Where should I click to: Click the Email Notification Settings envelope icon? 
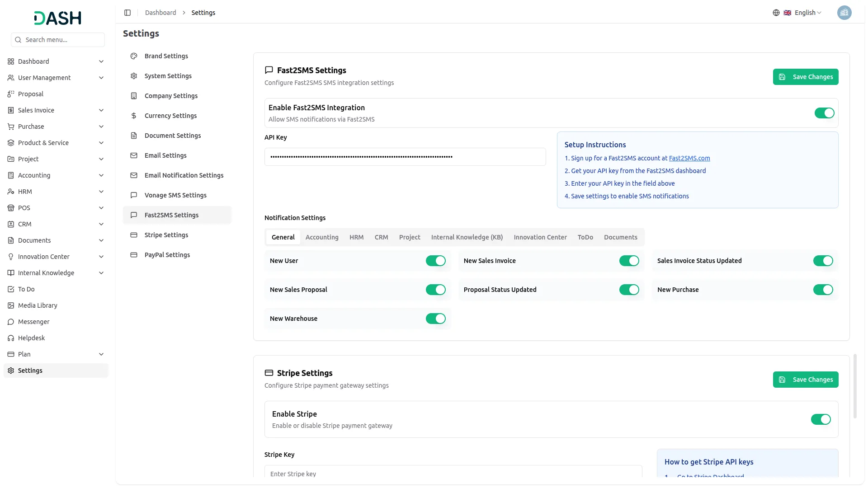click(134, 175)
